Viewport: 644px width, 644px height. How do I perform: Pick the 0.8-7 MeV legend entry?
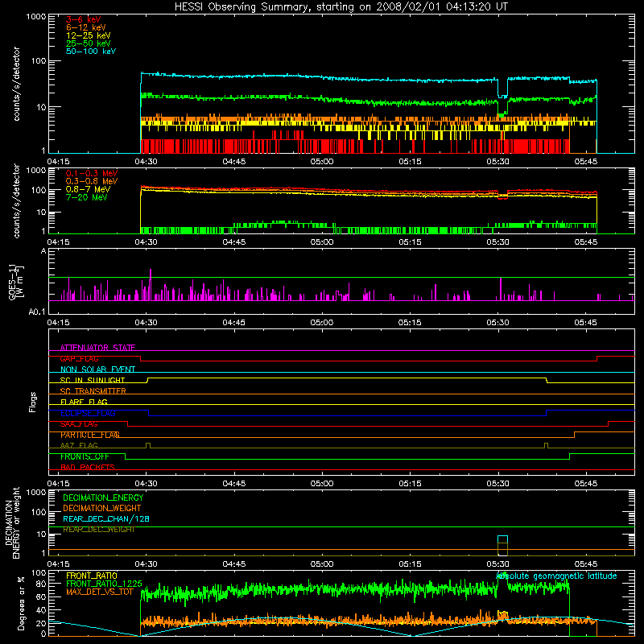(x=88, y=189)
